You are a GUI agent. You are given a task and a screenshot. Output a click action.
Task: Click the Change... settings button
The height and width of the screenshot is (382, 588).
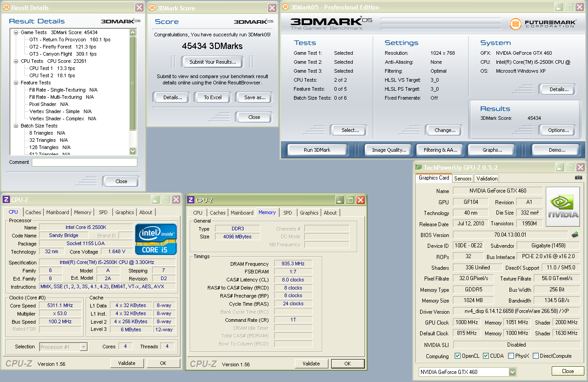445,130
